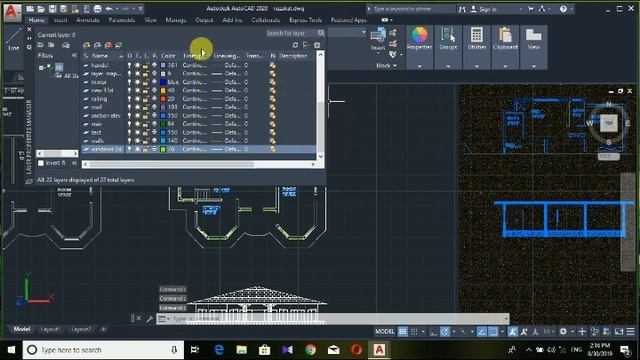Toggle On lightbulb for handol layer
This screenshot has height=360, width=640.
[x=129, y=65]
